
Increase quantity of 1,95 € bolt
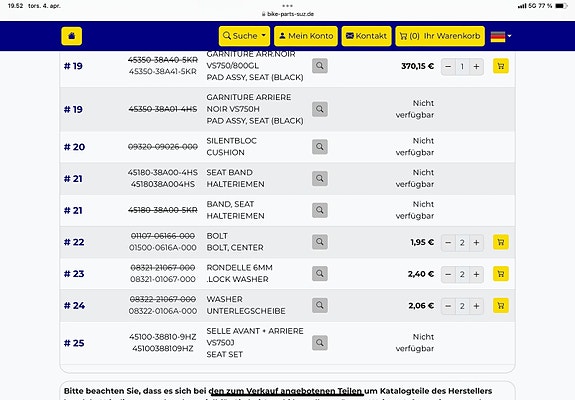[x=476, y=243]
